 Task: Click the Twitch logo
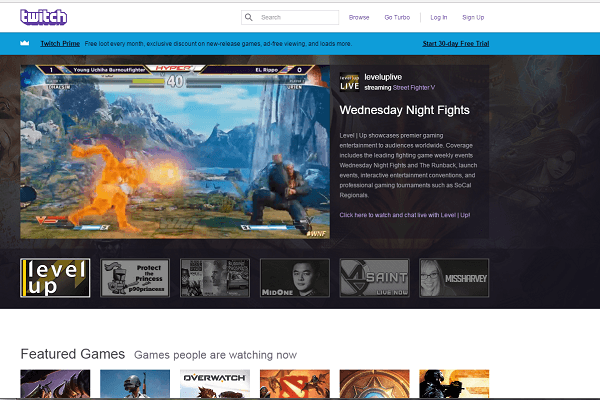(44, 17)
